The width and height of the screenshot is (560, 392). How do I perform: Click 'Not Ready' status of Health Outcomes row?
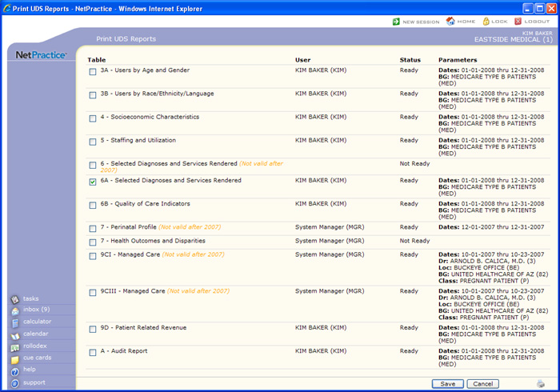[414, 241]
